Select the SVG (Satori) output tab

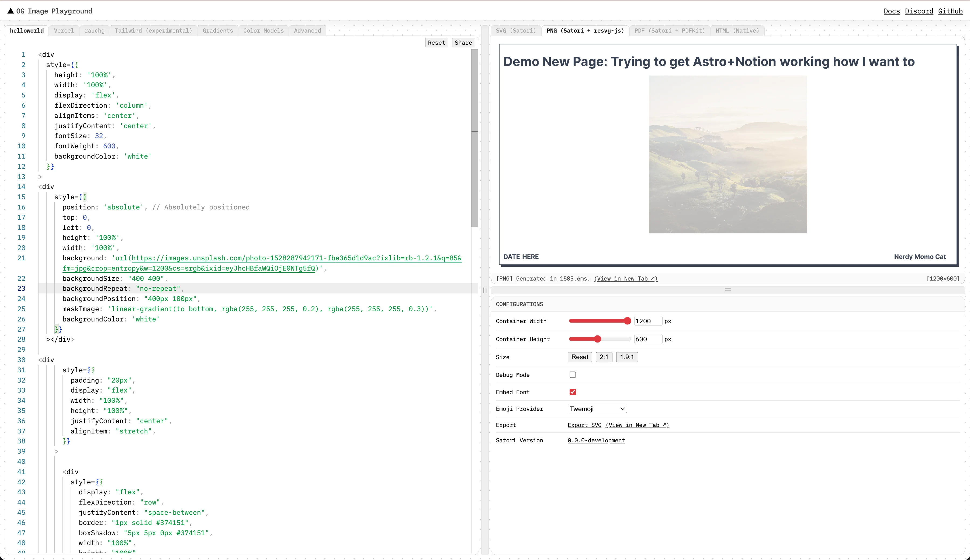click(515, 31)
